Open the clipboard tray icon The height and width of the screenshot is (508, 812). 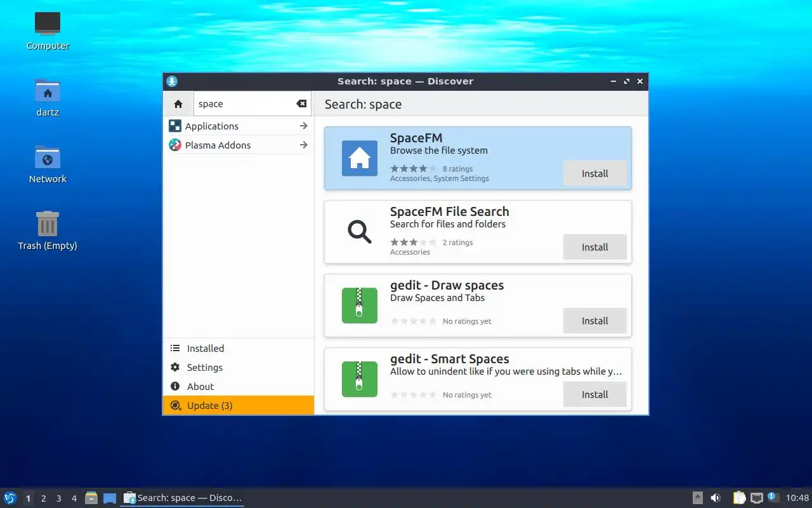click(739, 498)
